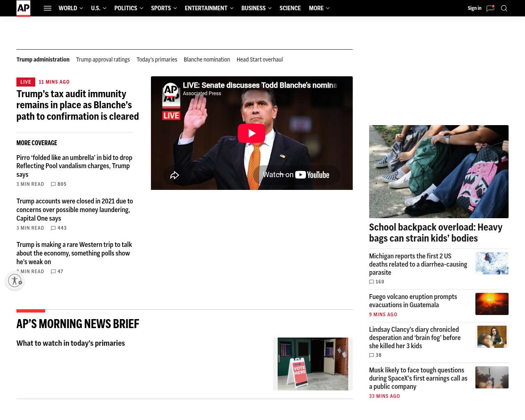The width and height of the screenshot is (525, 420).
Task: Open comments icon for Capital One story
Action: click(53, 228)
